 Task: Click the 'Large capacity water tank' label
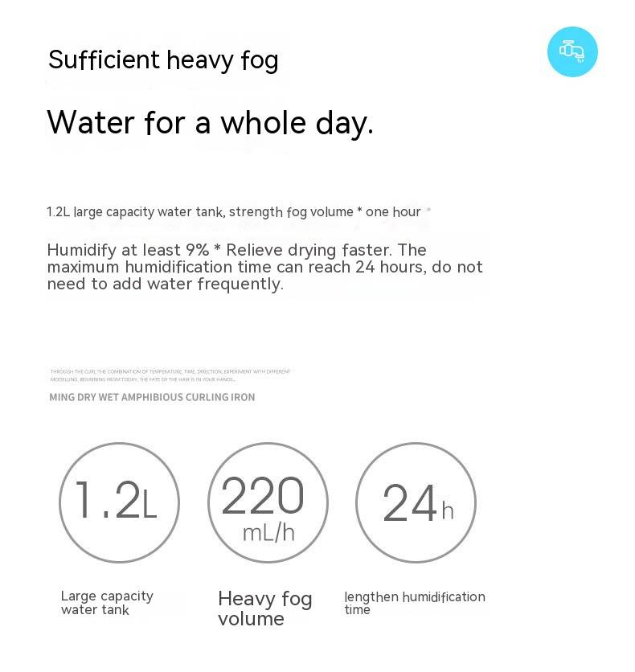(x=107, y=603)
